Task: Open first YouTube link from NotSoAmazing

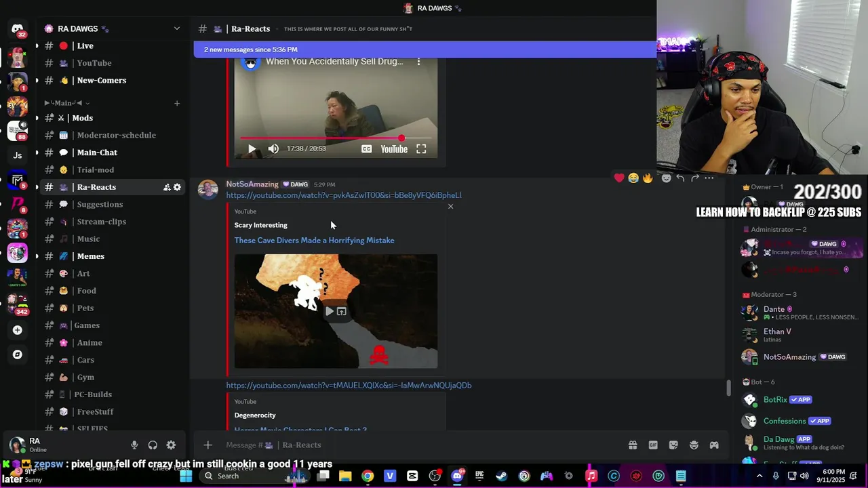Action: (344, 195)
